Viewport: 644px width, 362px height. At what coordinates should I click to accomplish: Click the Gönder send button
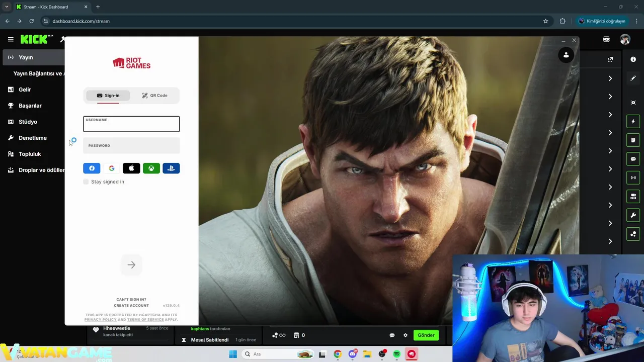pyautogui.click(x=426, y=335)
